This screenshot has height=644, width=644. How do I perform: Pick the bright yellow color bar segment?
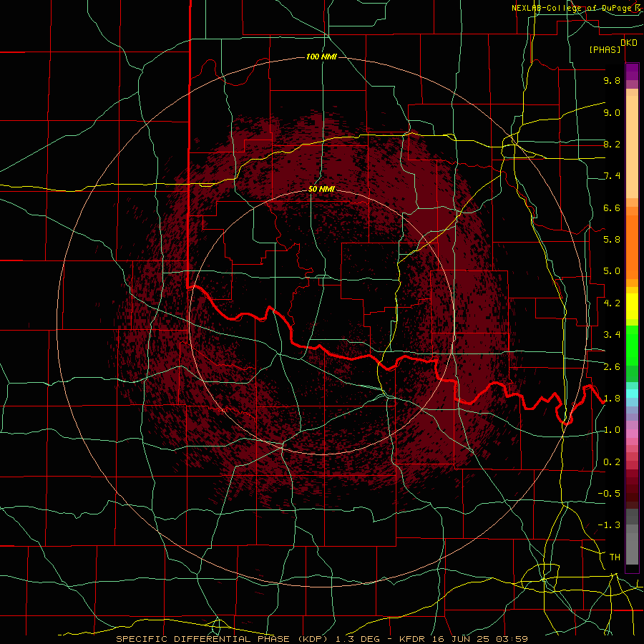tap(632, 306)
